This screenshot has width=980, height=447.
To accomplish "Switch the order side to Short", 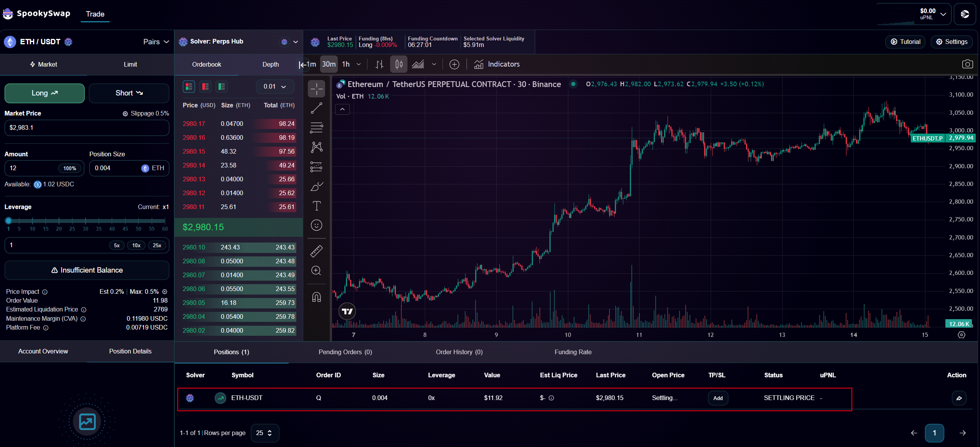I will coord(129,93).
